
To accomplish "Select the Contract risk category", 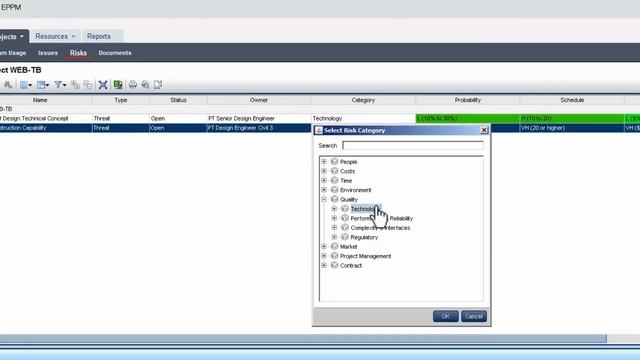I will [351, 266].
